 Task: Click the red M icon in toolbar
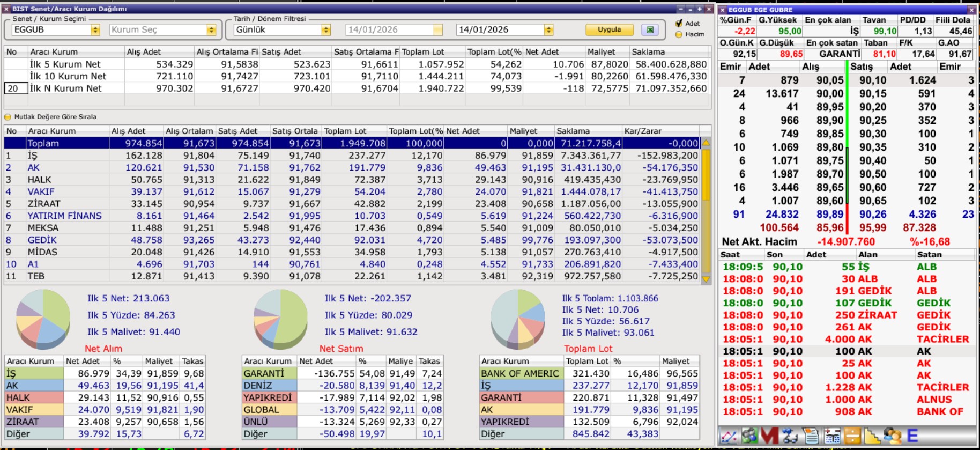769,436
